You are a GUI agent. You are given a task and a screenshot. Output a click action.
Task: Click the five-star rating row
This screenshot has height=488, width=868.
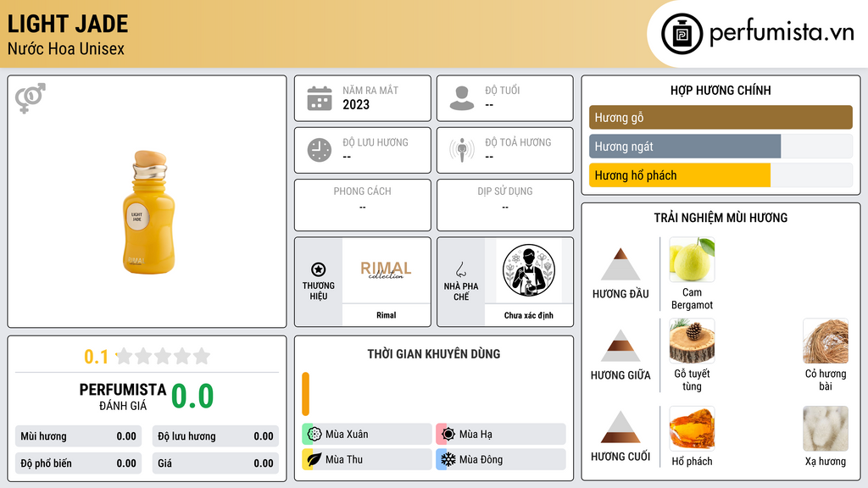click(x=163, y=356)
